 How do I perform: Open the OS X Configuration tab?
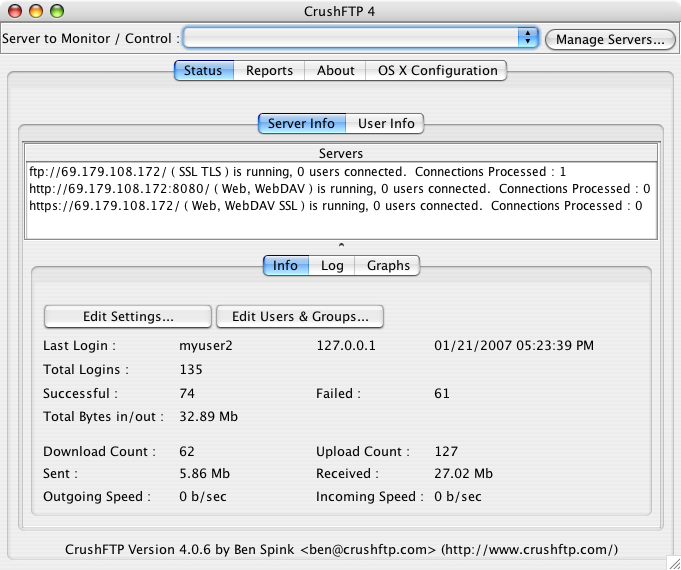pos(437,70)
